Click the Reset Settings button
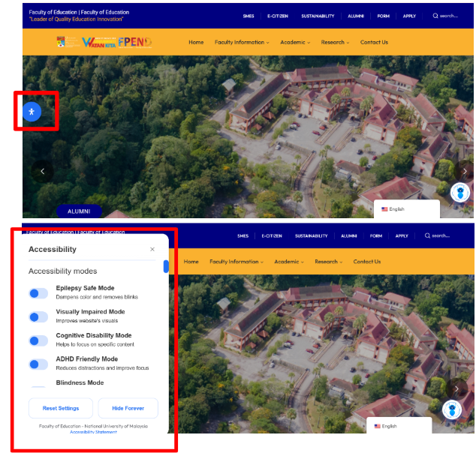The image size is (476, 453). (x=61, y=408)
